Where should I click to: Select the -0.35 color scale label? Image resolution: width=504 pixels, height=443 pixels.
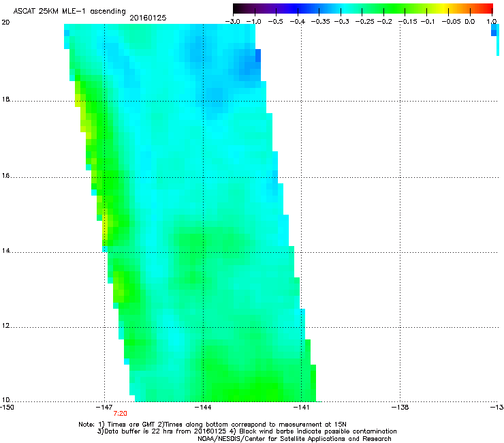(x=321, y=22)
